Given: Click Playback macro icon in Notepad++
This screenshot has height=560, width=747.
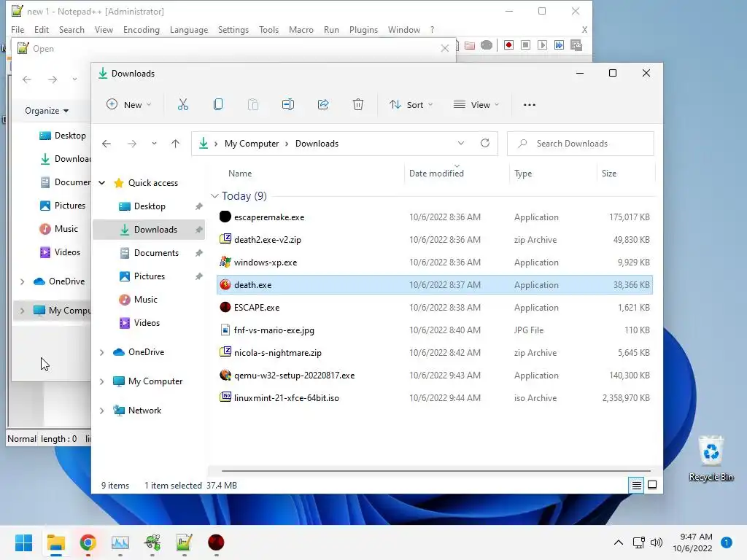Looking at the screenshot, I should [542, 44].
